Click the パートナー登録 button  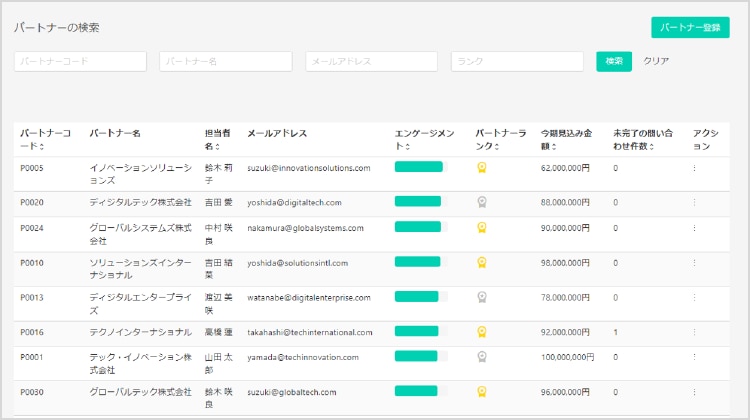click(x=690, y=28)
